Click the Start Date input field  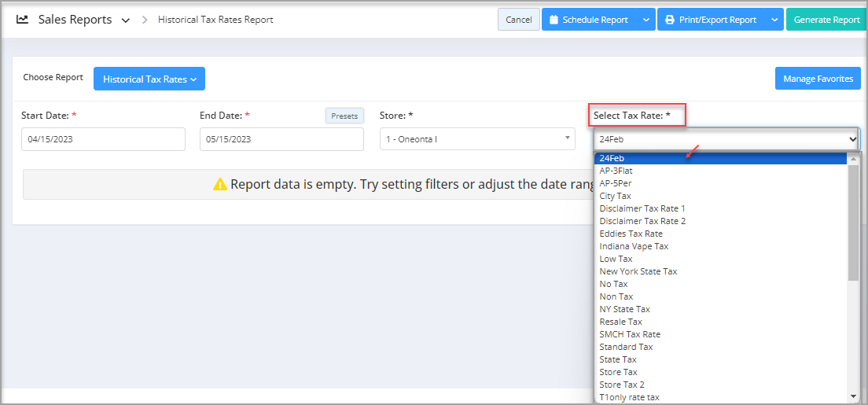coord(103,139)
